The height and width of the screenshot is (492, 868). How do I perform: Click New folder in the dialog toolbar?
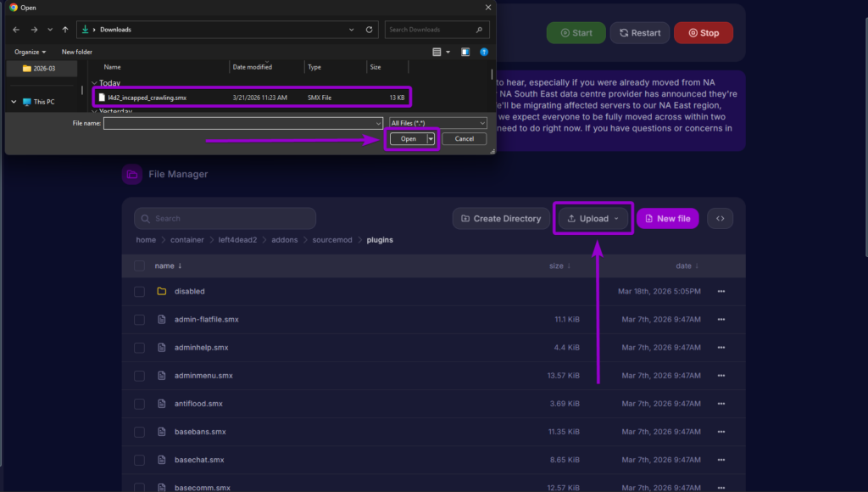tap(76, 51)
